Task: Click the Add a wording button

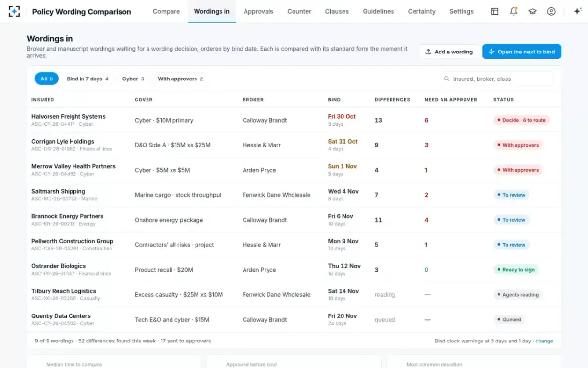Action: pos(449,52)
